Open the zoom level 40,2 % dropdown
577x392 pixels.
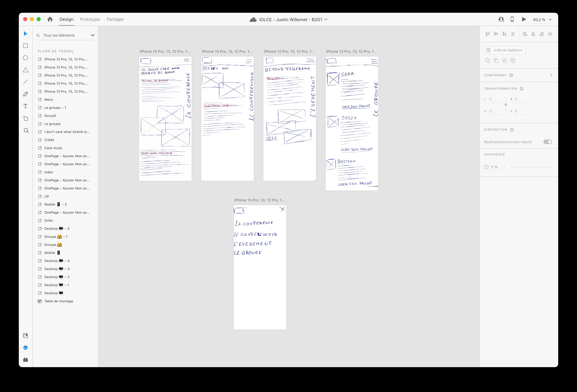pyautogui.click(x=542, y=20)
